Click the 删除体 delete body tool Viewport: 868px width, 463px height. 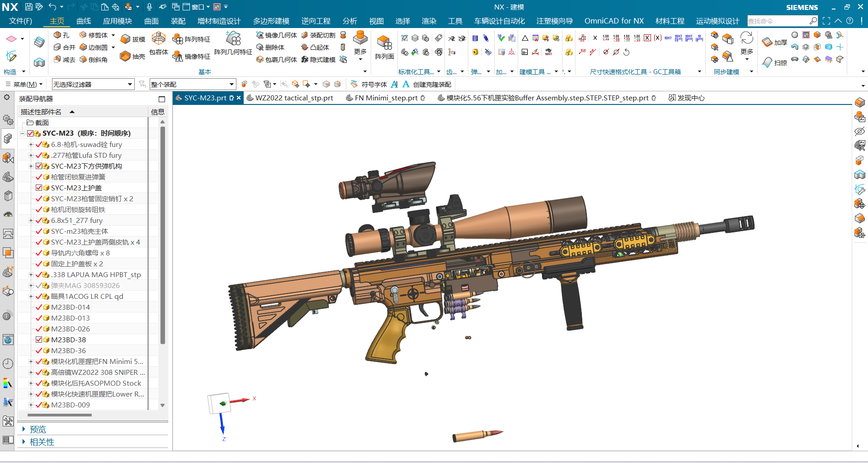coord(270,47)
